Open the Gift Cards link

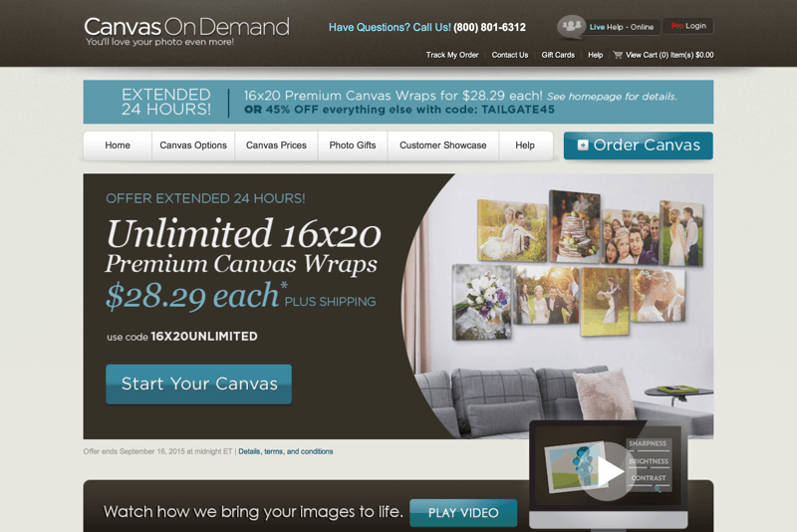[558, 55]
